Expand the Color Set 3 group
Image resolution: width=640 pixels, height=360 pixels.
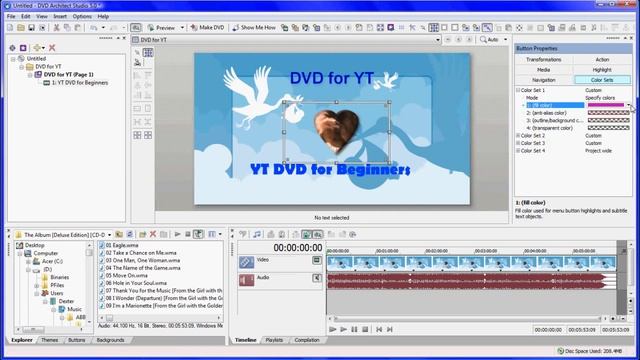coord(518,143)
